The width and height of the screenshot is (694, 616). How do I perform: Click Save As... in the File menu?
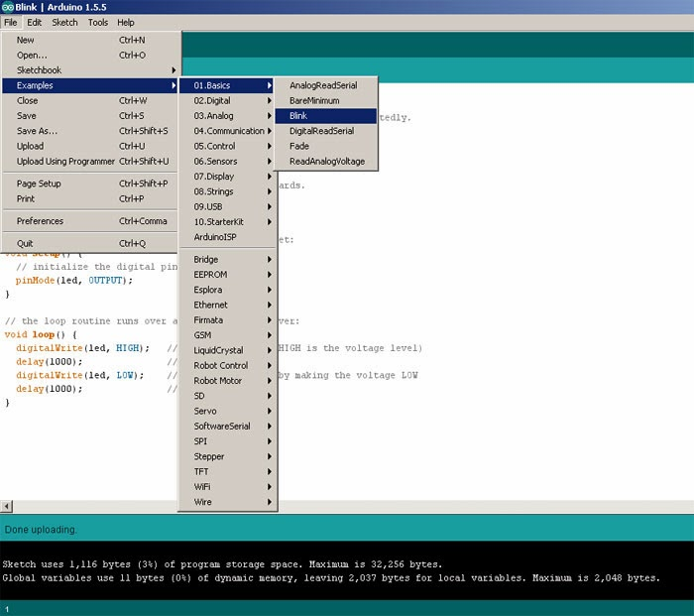(x=37, y=131)
